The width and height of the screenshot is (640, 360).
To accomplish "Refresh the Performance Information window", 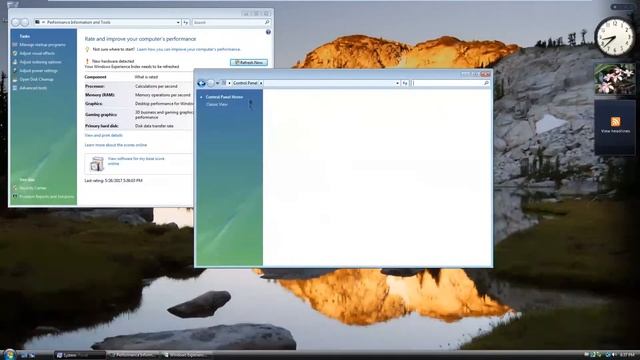I will tap(186, 22).
